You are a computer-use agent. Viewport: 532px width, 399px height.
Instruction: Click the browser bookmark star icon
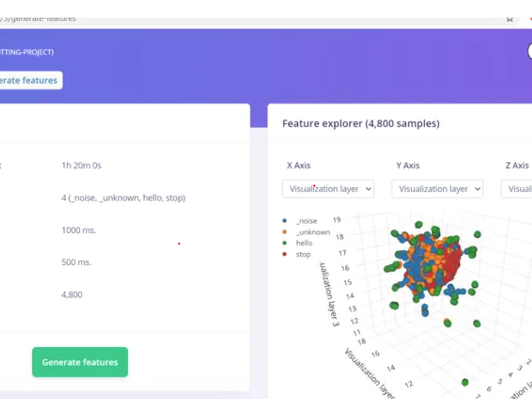tap(510, 19)
